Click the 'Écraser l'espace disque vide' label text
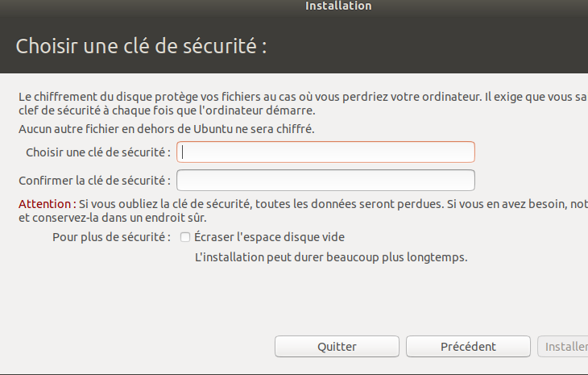The width and height of the screenshot is (588, 375). tap(269, 237)
